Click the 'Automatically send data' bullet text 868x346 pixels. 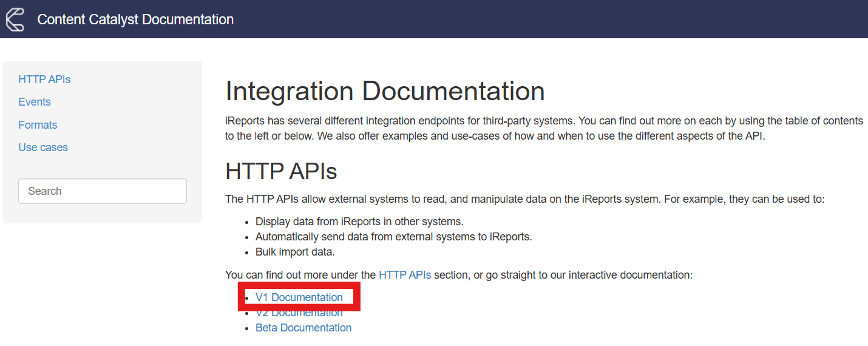(393, 237)
